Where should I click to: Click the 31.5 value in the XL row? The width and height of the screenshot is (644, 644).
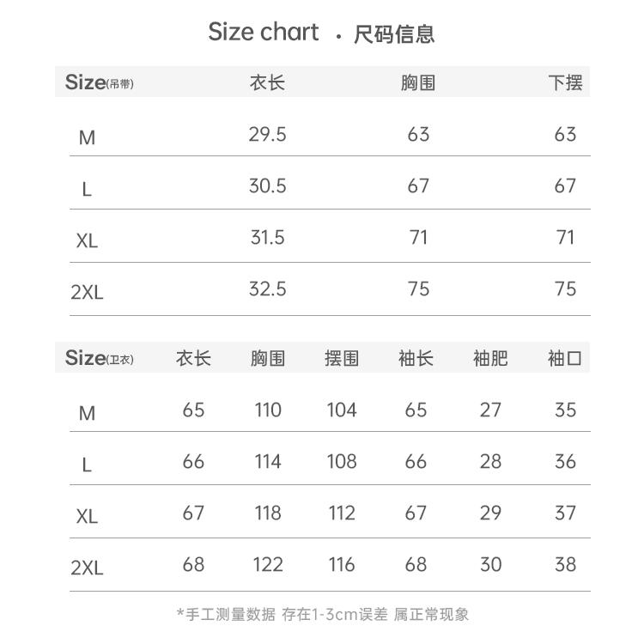coord(267,238)
